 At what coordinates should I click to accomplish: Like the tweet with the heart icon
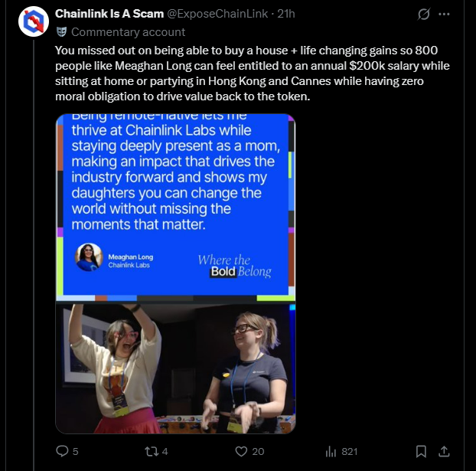click(x=241, y=451)
